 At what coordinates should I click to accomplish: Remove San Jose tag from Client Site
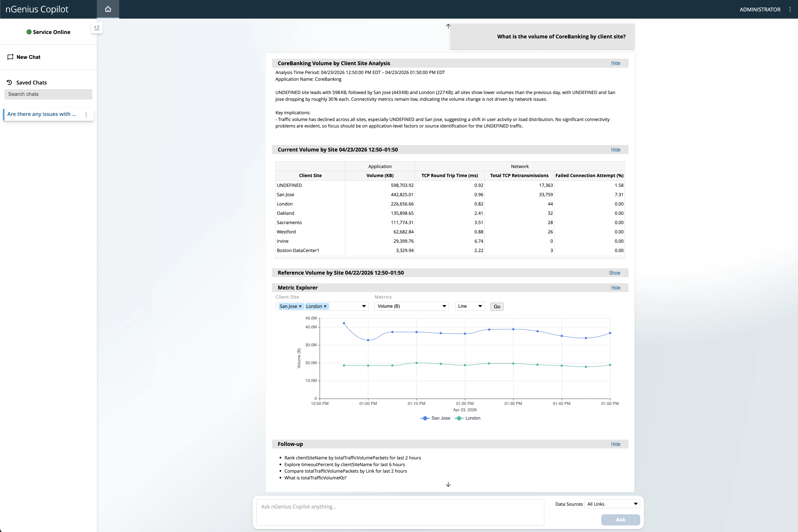click(300, 306)
